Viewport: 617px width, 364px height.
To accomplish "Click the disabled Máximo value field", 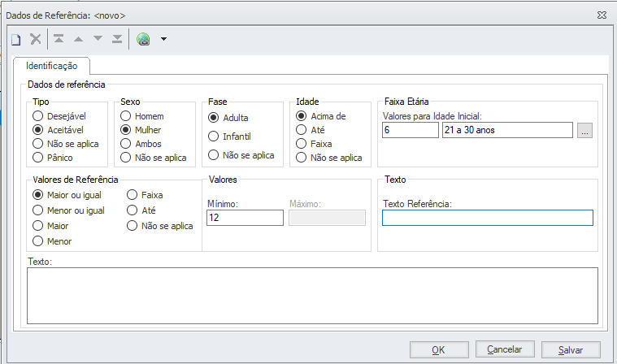I will tap(327, 218).
